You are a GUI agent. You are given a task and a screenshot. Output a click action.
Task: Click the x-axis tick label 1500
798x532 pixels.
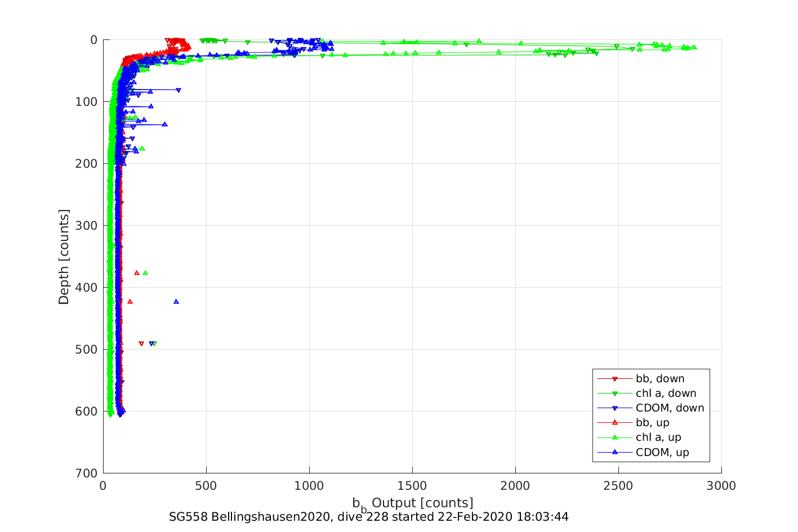pos(412,486)
